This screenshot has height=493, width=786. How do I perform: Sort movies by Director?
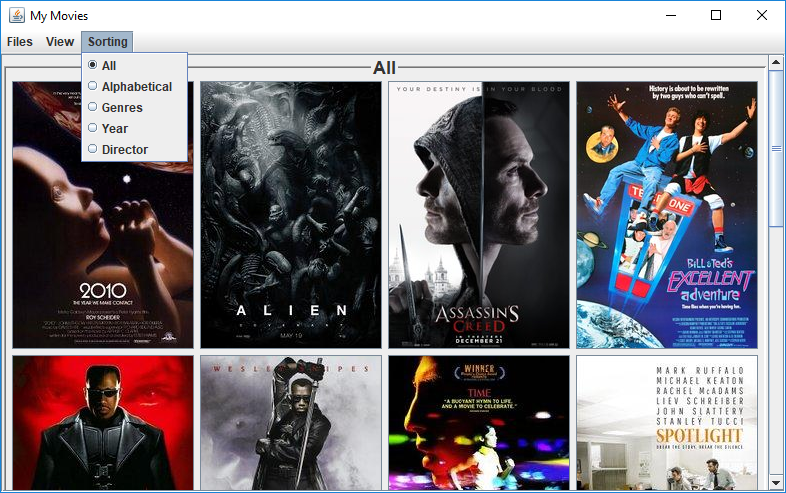tap(134, 150)
